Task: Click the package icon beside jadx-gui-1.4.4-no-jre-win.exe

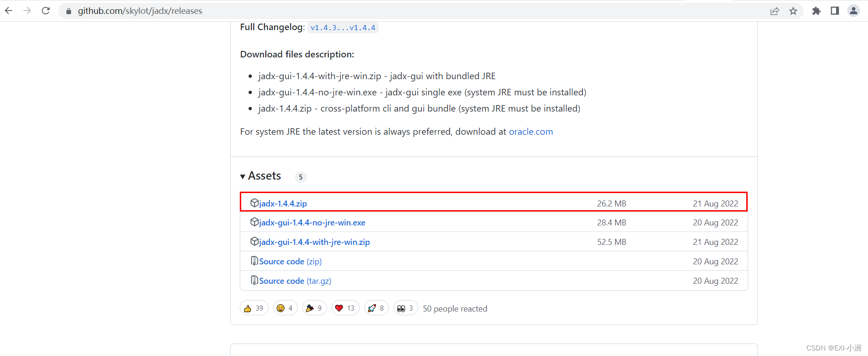Action: tap(254, 222)
